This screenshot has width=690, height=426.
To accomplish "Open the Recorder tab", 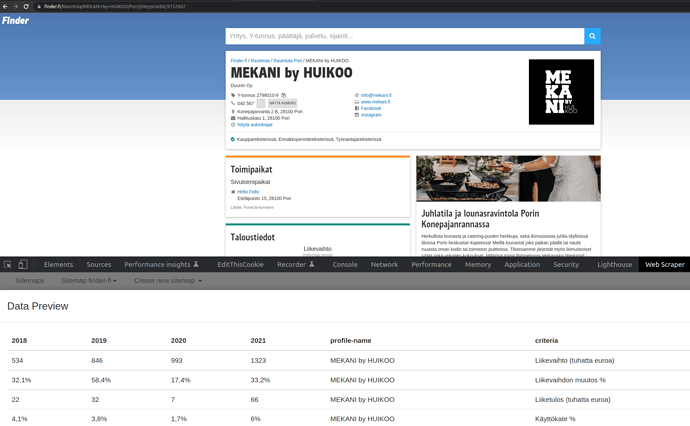I will pos(296,264).
